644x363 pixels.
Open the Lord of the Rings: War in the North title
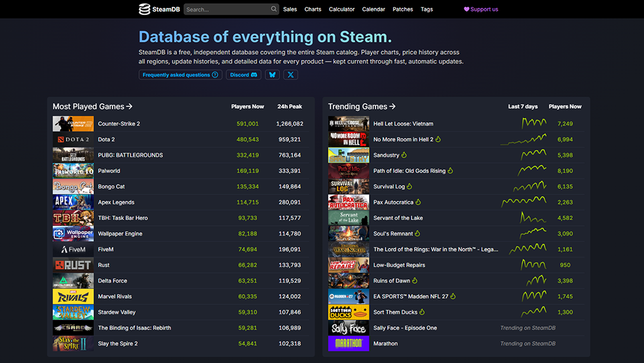[x=436, y=249]
